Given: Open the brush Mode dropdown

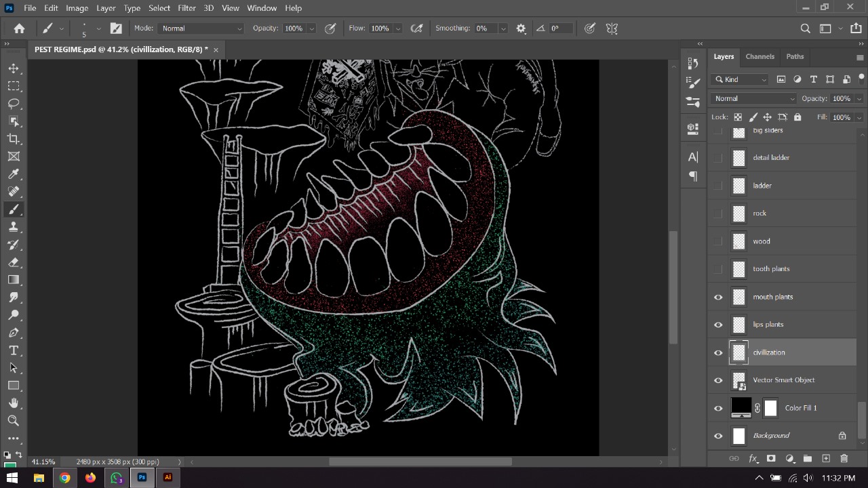Looking at the screenshot, I should [x=201, y=28].
